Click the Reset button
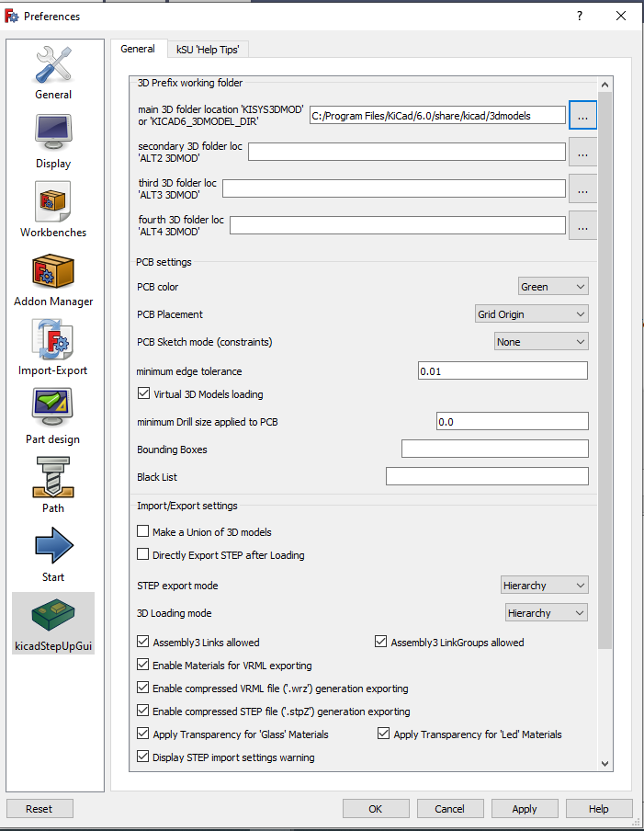The width and height of the screenshot is (644, 831). [40, 809]
